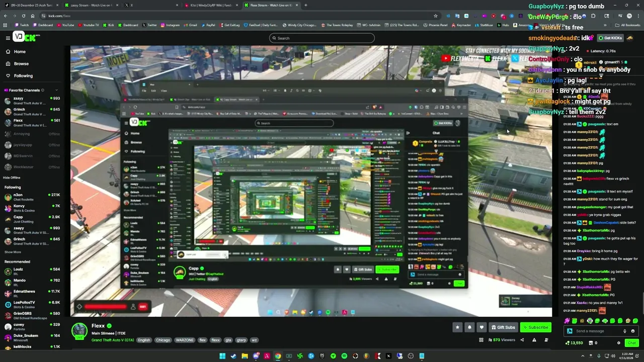Open the Twitch bookmark
The width and height of the screenshot is (644, 362).
click(22, 25)
